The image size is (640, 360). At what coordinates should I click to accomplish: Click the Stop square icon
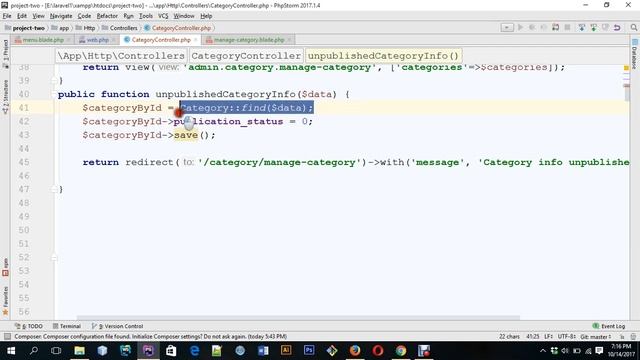pyautogui.click(x=567, y=28)
